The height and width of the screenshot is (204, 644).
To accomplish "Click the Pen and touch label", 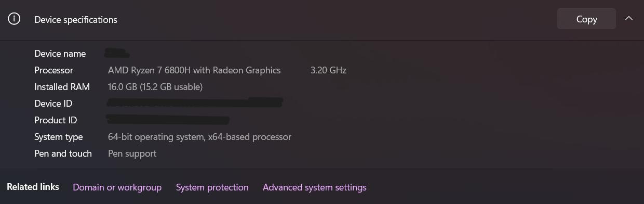I will 63,154.
